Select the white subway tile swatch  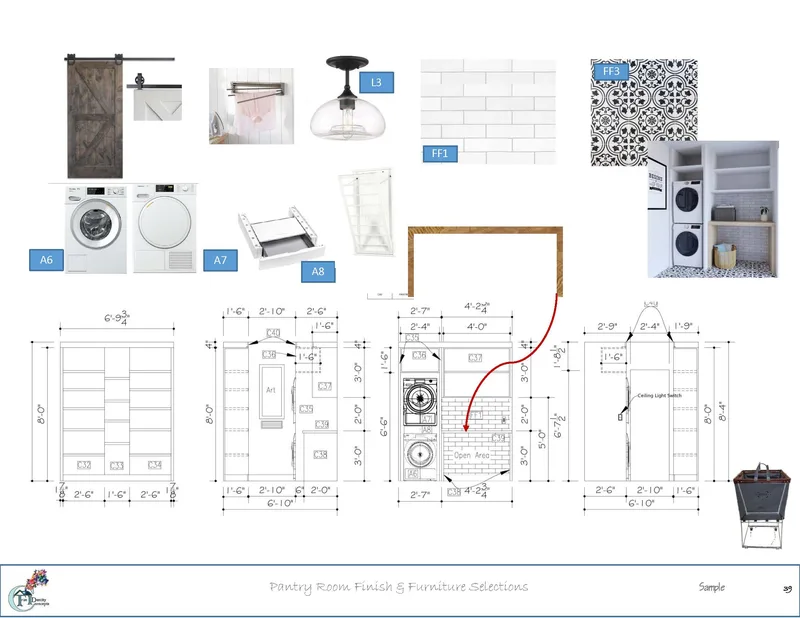click(488, 111)
